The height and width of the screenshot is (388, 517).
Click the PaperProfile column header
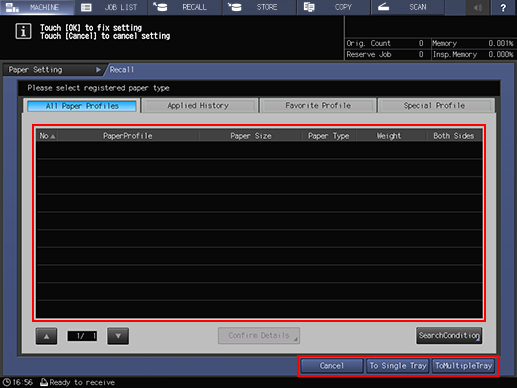[128, 136]
